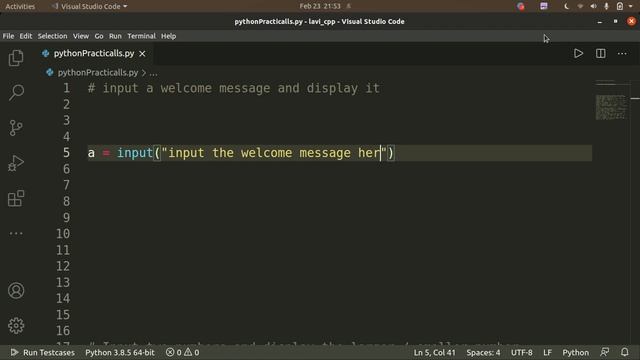Click line number 16 in gutter
Image resolution: width=640 pixels, height=360 pixels.
[x=63, y=331]
